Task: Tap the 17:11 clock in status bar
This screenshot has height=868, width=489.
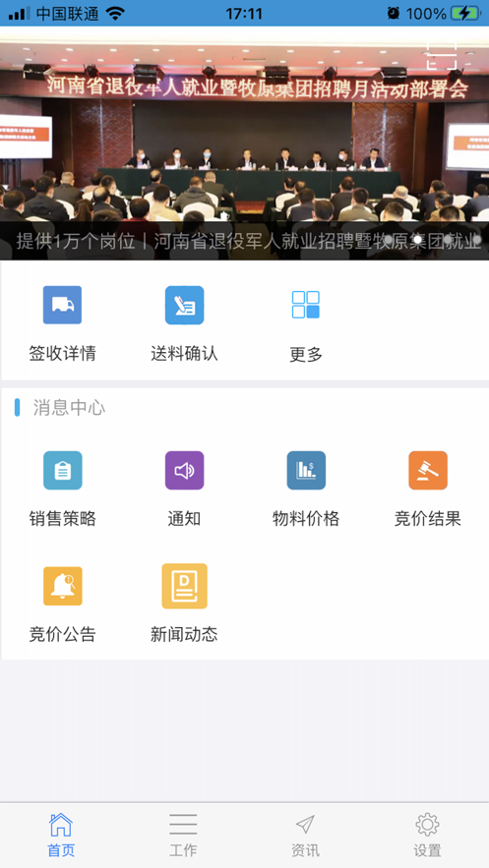Action: tap(244, 14)
